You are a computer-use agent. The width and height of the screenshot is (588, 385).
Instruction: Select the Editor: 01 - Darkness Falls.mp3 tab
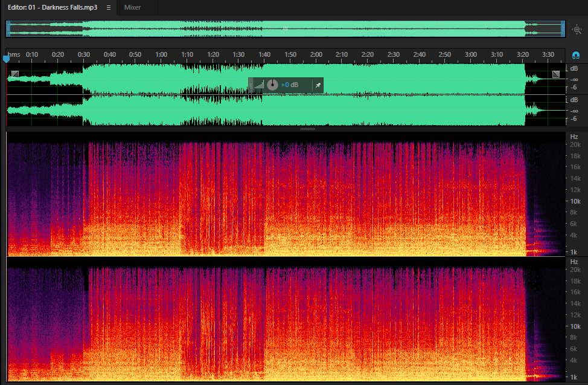tap(53, 7)
